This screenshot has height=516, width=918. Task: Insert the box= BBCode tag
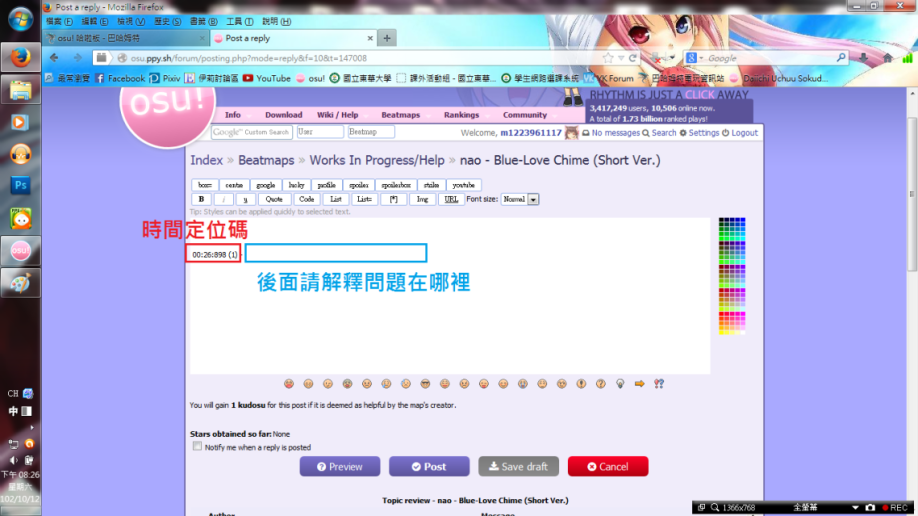click(x=205, y=185)
